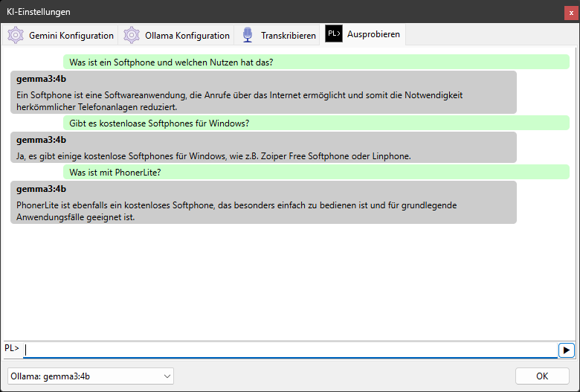This screenshot has height=392, width=580.
Task: Click the PL> prompt label left of input
Action: click(12, 348)
